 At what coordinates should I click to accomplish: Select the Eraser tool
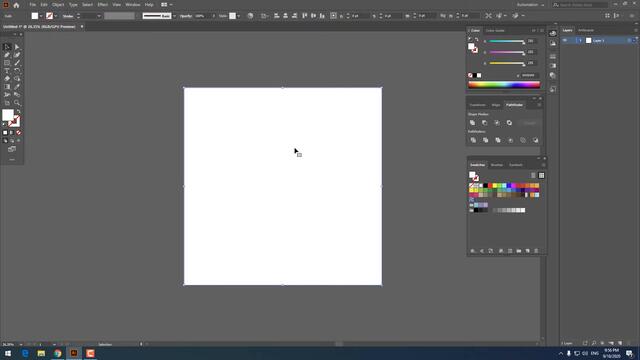point(7,79)
